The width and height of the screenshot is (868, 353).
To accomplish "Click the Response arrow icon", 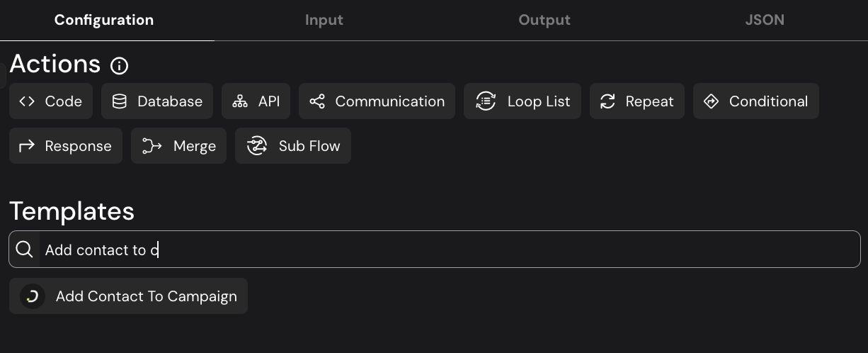I will (27, 146).
